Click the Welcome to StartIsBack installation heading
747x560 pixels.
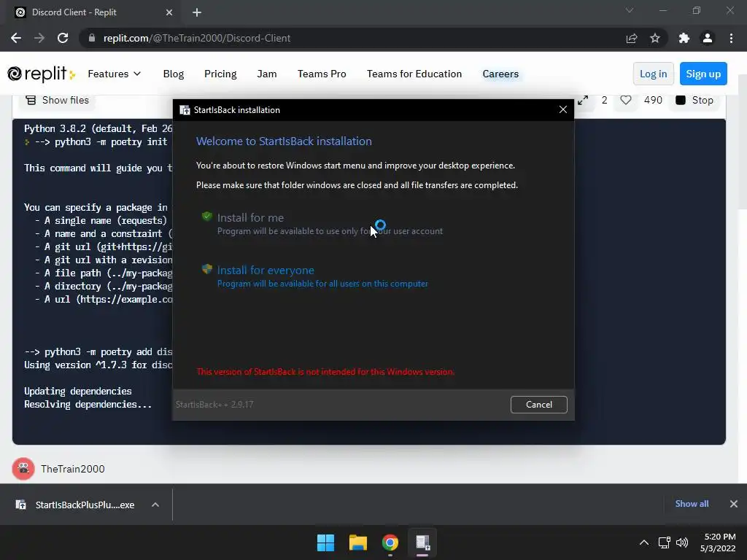(284, 141)
